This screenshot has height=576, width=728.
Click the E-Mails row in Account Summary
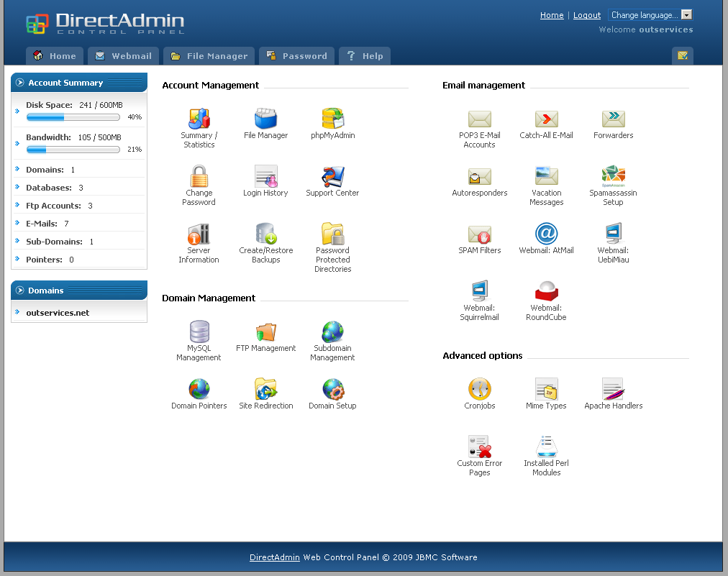79,224
